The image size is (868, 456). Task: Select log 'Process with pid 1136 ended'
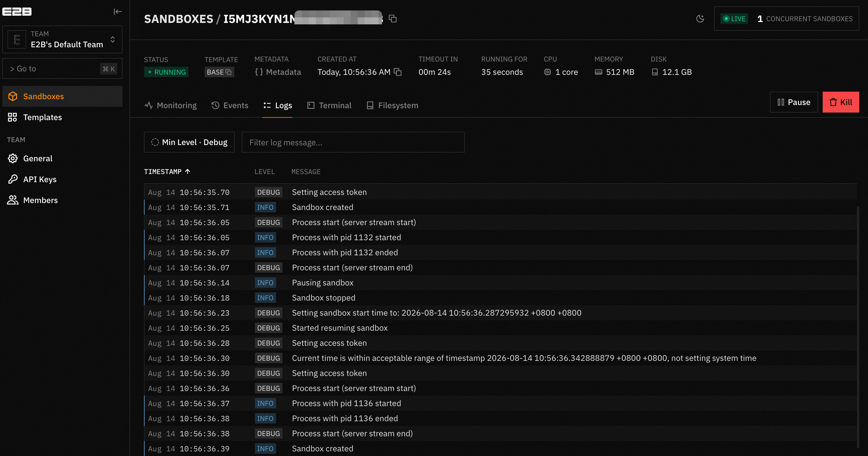click(x=500, y=419)
